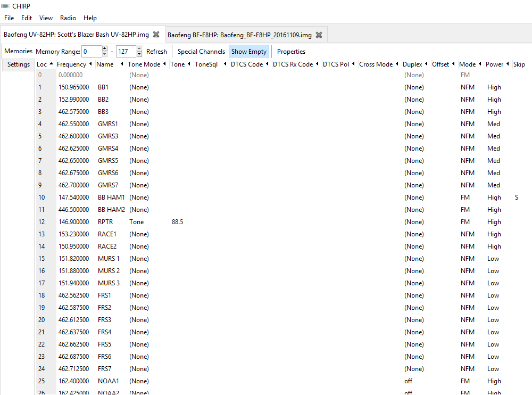
Task: Sort by the Tone column header
Action: click(x=180, y=64)
